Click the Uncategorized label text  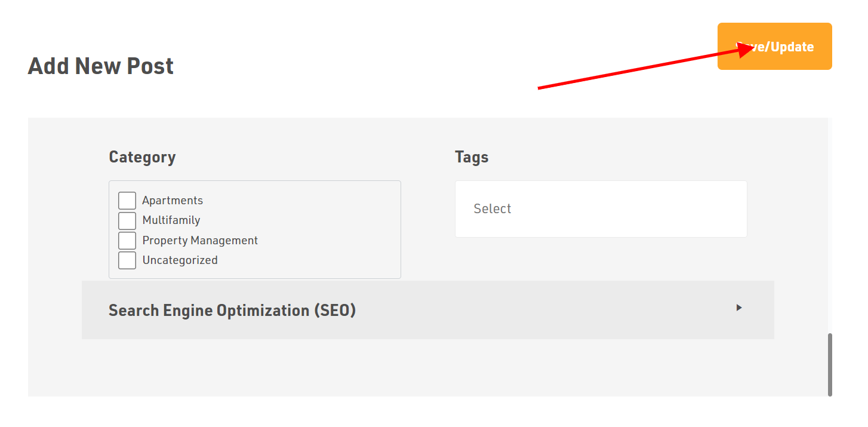(x=180, y=260)
